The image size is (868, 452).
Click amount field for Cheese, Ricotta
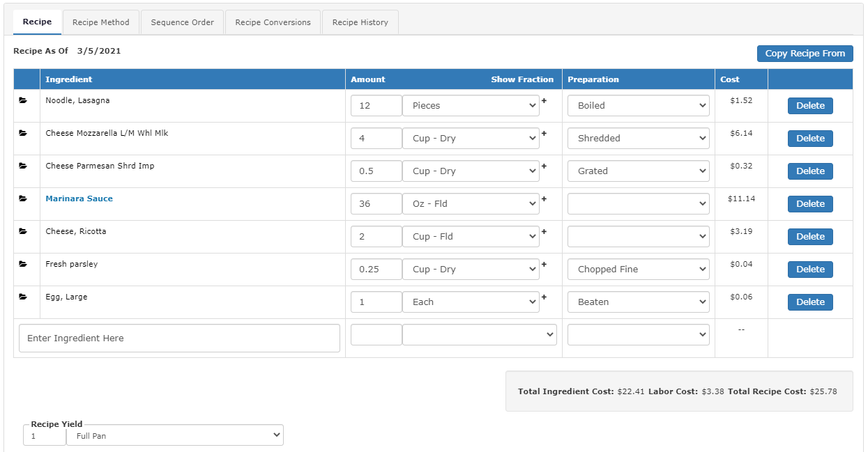[x=376, y=237]
